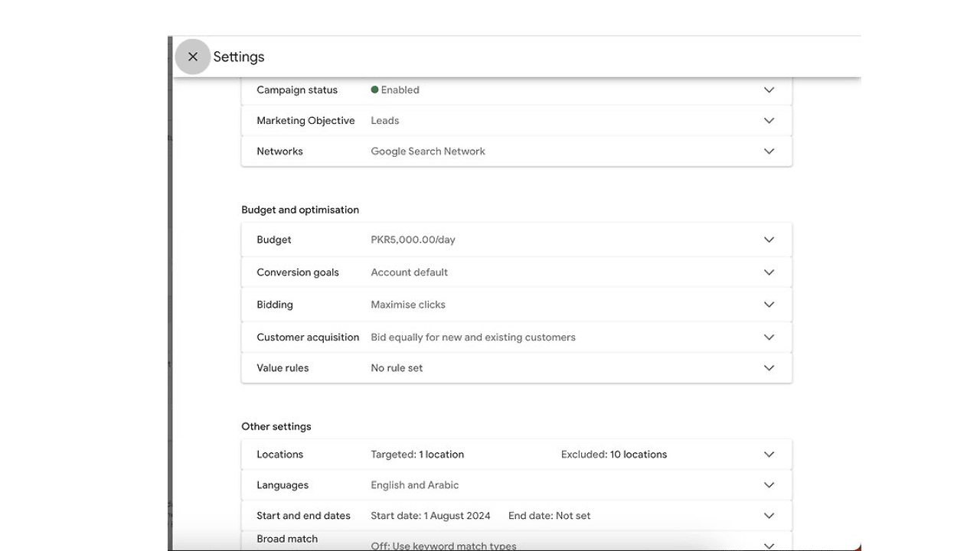Expand the Start and end dates chevron

tap(769, 516)
